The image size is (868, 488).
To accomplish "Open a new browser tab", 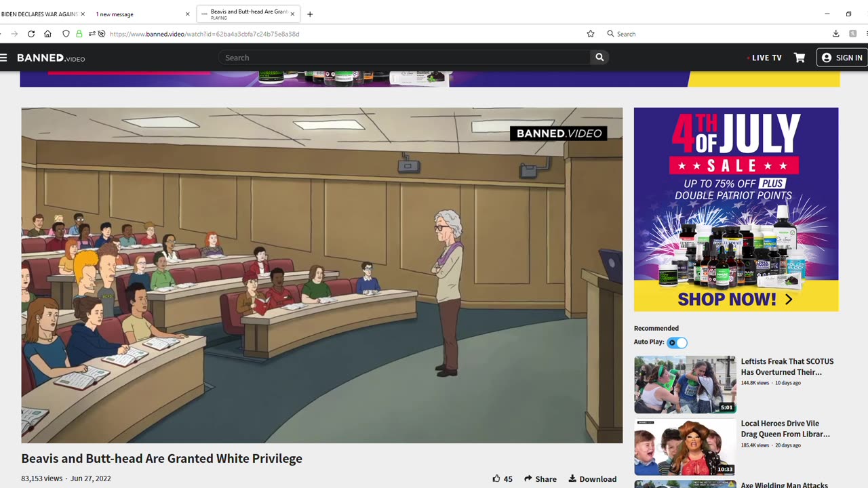I will [x=310, y=14].
